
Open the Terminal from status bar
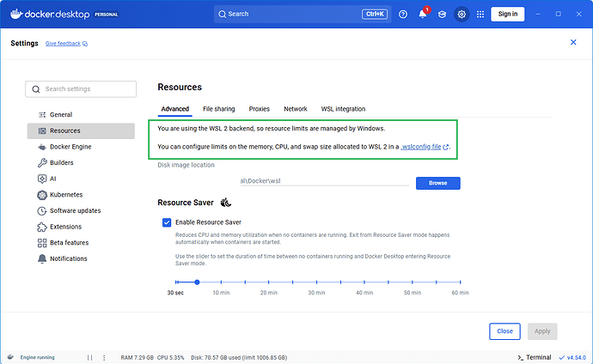(x=533, y=356)
